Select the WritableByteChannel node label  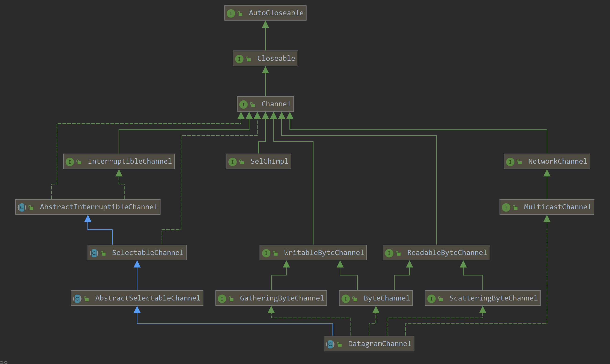coord(324,253)
